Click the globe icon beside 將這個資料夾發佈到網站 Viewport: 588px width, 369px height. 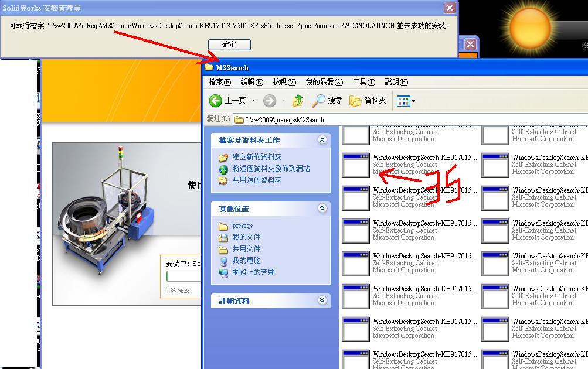(x=223, y=170)
